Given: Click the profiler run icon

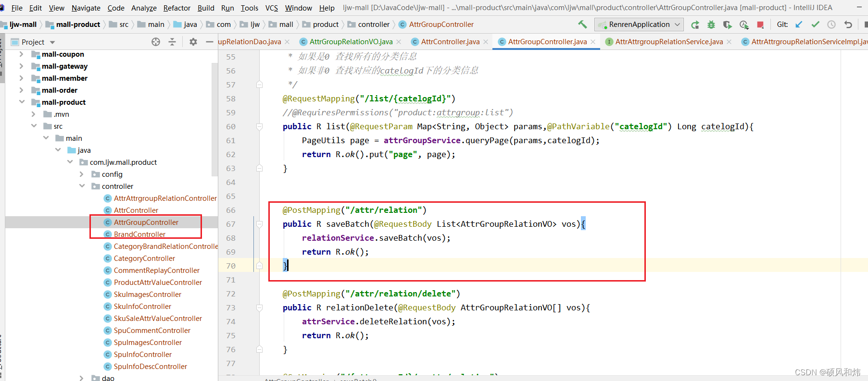Looking at the screenshot, I should click(744, 25).
